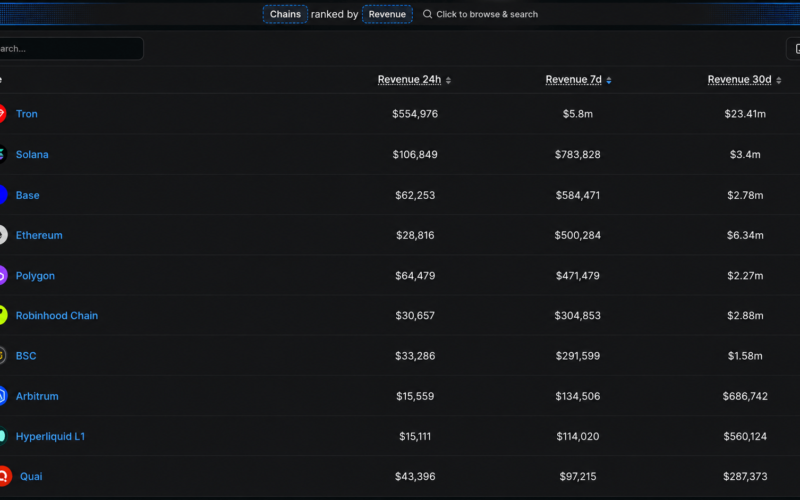
Task: Open the Arbitrum chain link
Action: pos(37,396)
